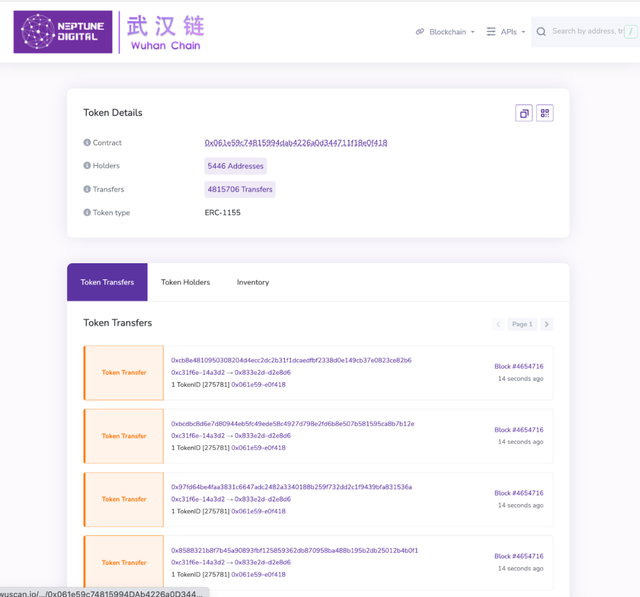This screenshot has width=640, height=597.
Task: Expand the APIs dropdown menu
Action: tap(505, 32)
